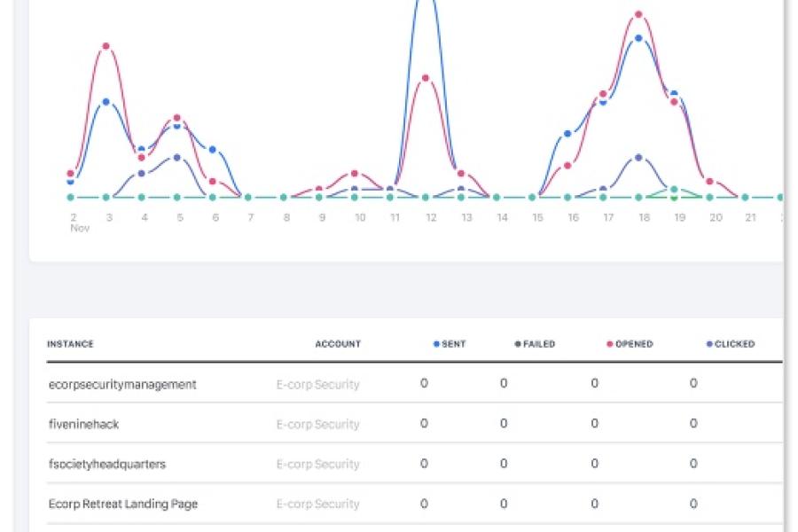Click E-corp Security account in fsocietyheadquarters row

317,464
